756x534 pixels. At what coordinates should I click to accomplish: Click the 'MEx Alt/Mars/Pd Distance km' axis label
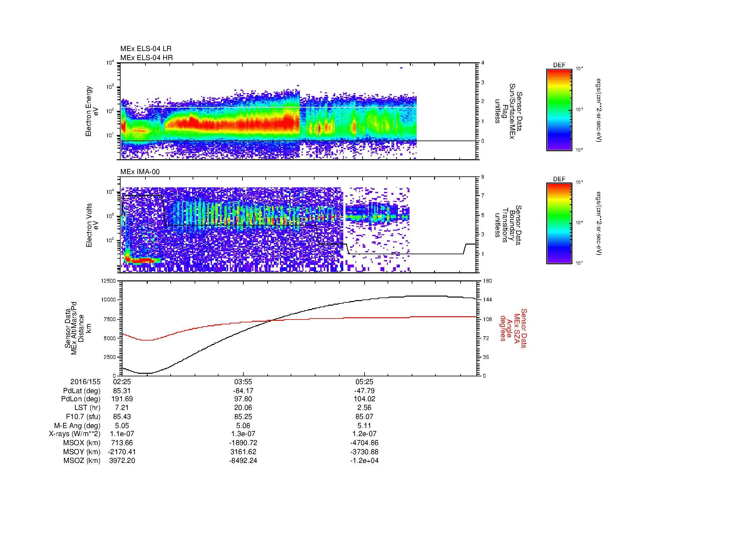78,328
